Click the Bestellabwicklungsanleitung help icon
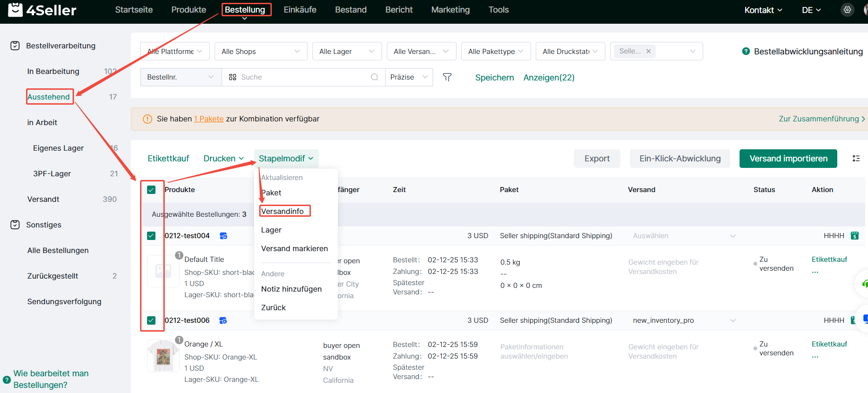868x393 pixels. (746, 52)
